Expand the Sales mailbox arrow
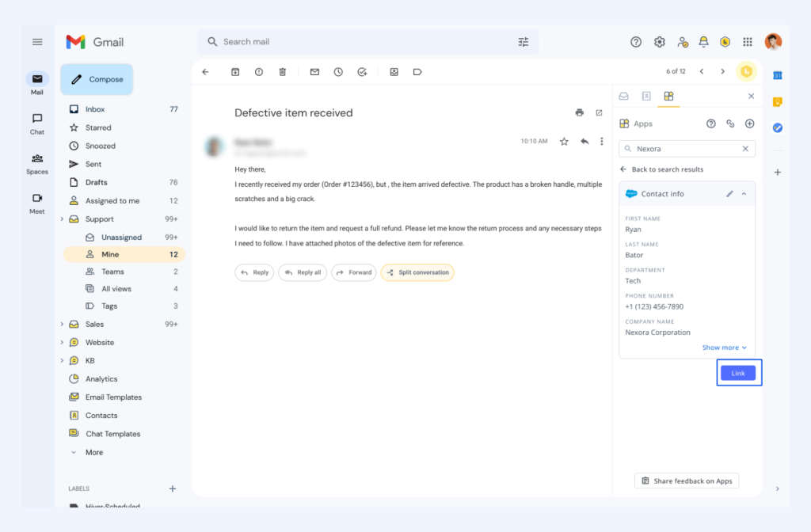This screenshot has height=532, width=811. (x=62, y=324)
